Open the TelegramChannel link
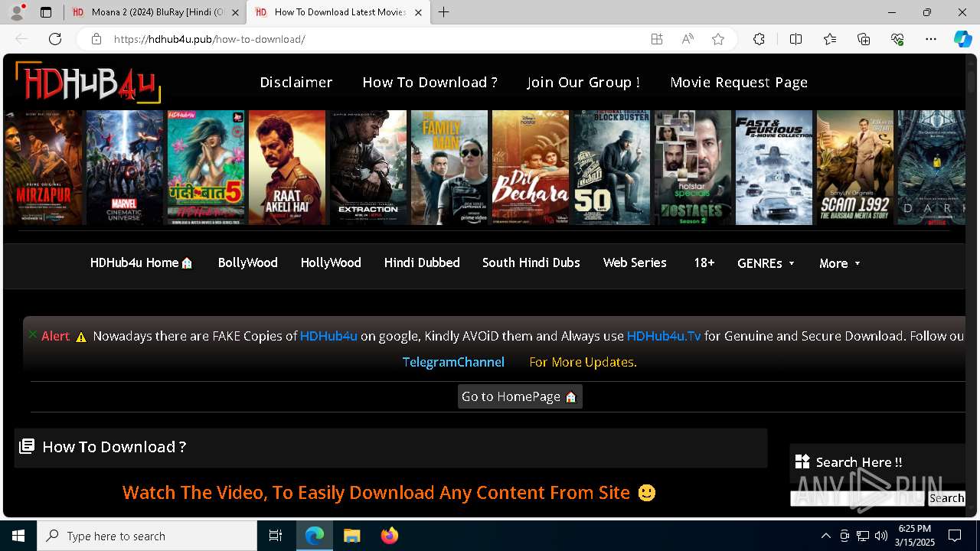Viewport: 980px width, 551px height. pos(453,362)
